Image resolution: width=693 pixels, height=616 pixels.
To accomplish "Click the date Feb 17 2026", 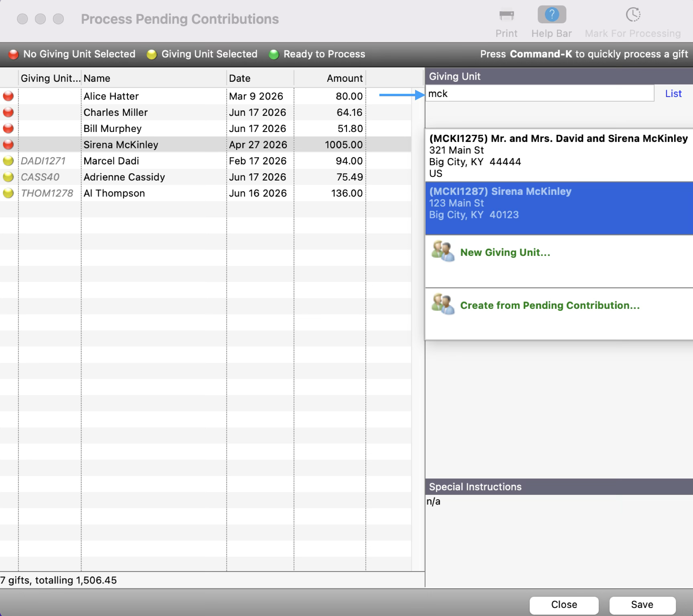I will (x=257, y=161).
